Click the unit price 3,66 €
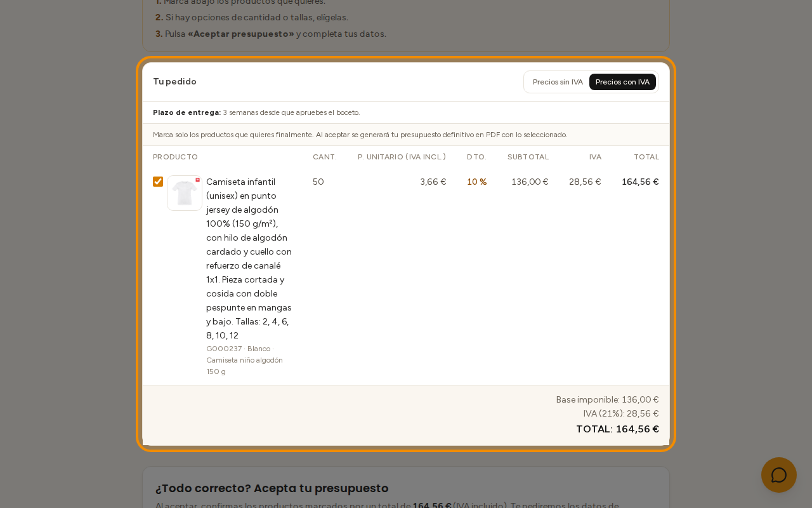This screenshot has width=812, height=508. click(x=433, y=182)
